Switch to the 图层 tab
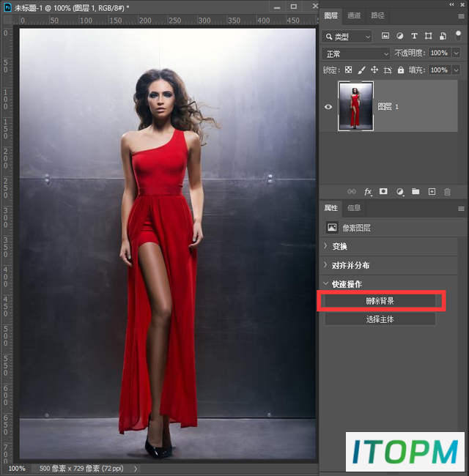This screenshot has height=476, width=469. (x=330, y=15)
